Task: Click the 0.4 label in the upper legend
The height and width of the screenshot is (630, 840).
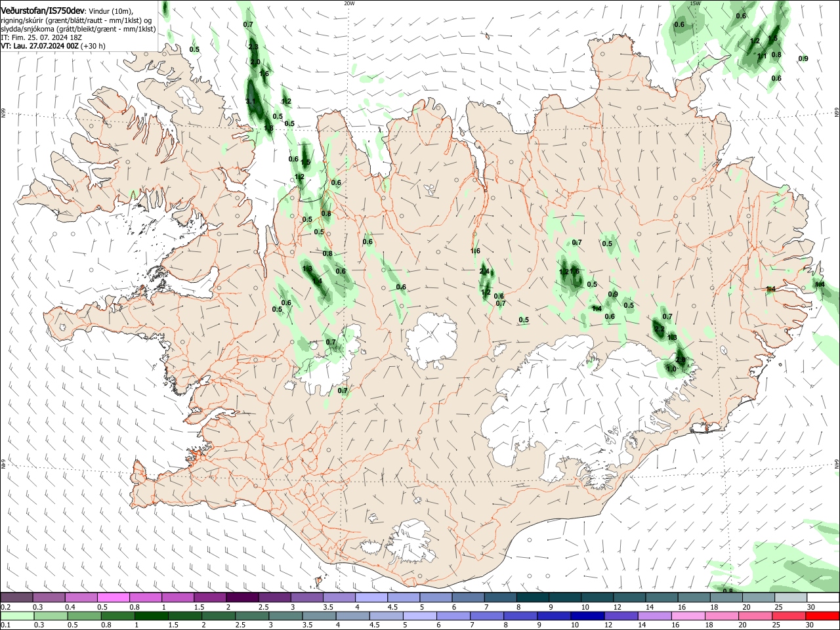Action: coord(70,607)
